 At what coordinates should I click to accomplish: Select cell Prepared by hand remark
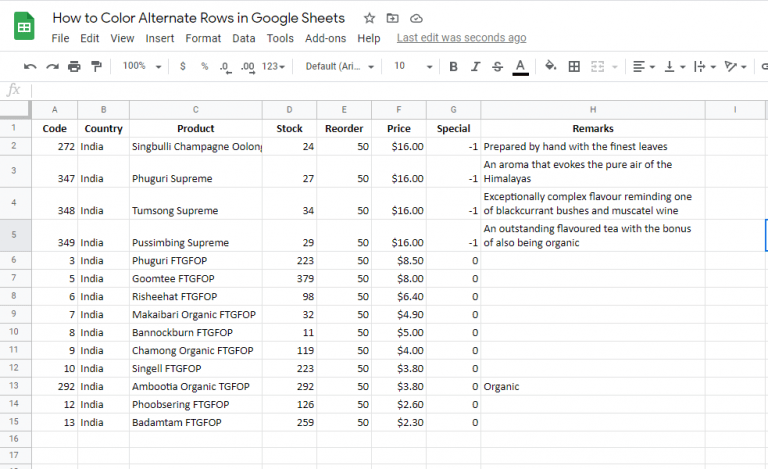coord(593,146)
